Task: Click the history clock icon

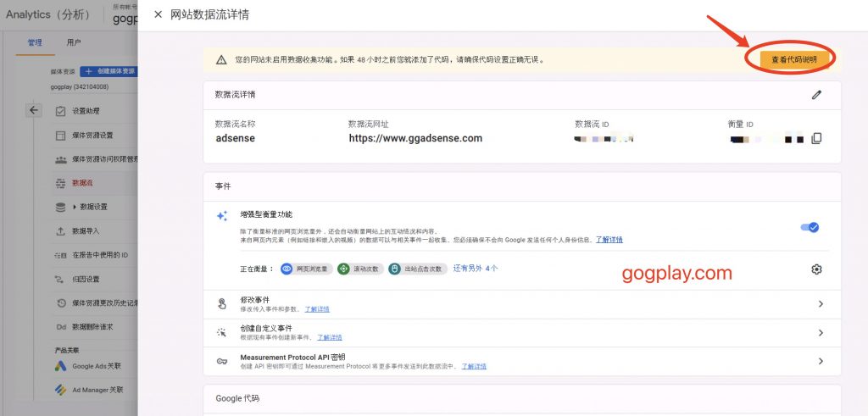Action: [61, 303]
